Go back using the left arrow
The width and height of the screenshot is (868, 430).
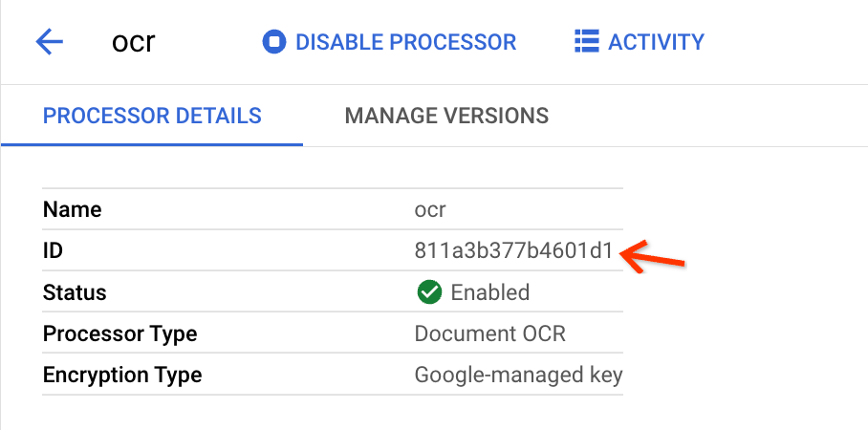point(49,42)
